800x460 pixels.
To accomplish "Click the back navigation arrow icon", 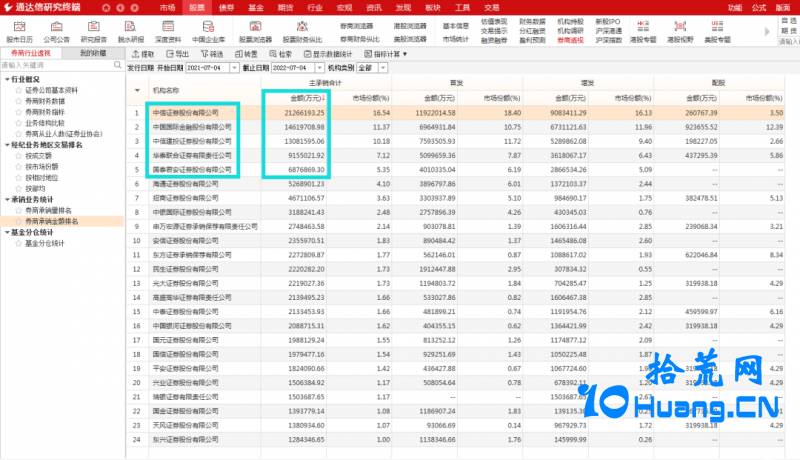I will [x=120, y=8].
